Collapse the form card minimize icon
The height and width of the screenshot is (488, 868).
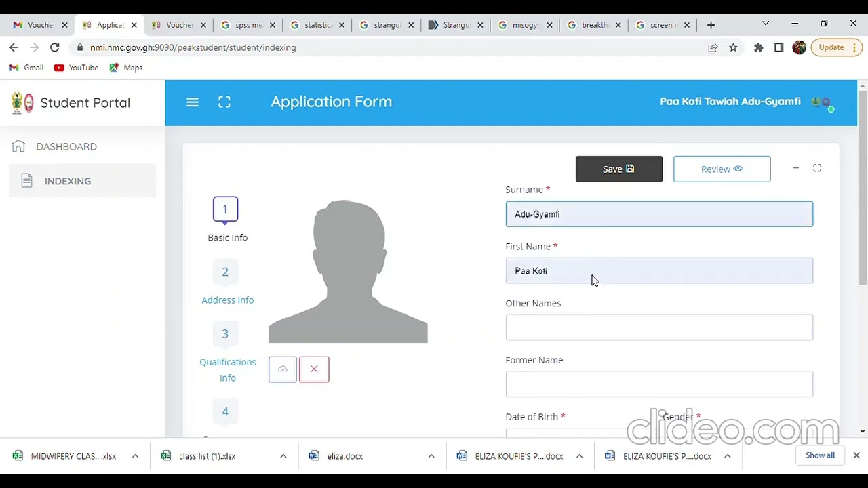(795, 168)
